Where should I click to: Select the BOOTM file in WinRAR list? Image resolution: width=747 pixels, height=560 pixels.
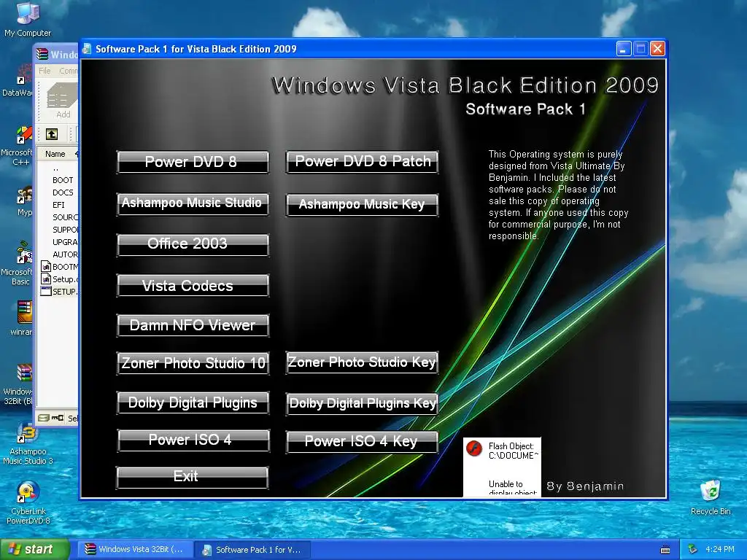(x=59, y=267)
